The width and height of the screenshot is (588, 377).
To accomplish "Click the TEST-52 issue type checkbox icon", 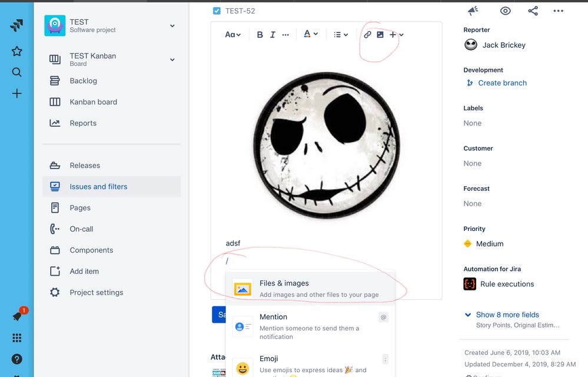I will 217,11.
